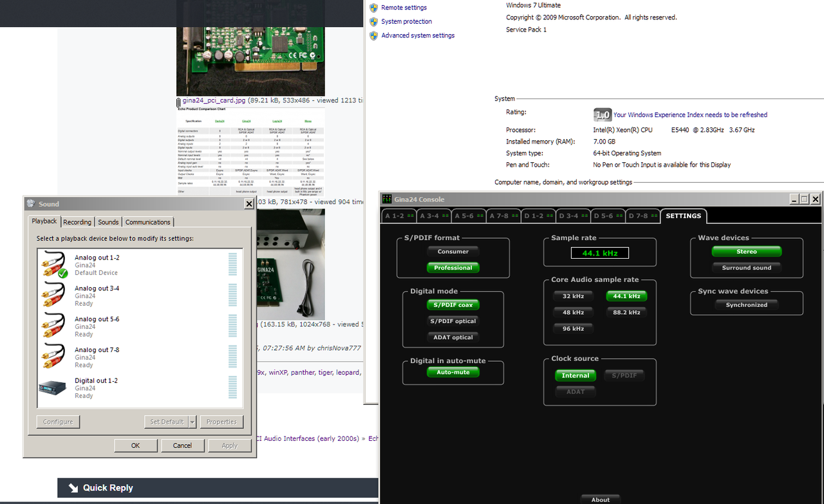Click Configure button in Sound dialog
This screenshot has width=824, height=504.
click(58, 422)
